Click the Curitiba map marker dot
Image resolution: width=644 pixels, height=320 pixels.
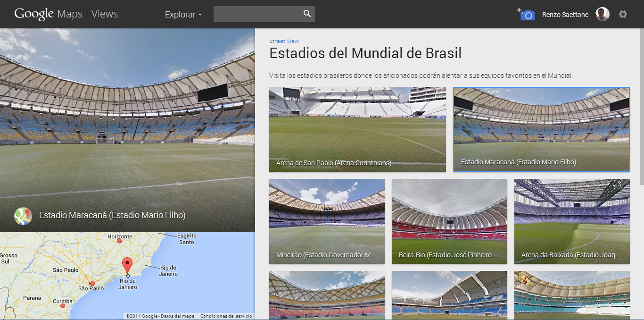tap(63, 306)
